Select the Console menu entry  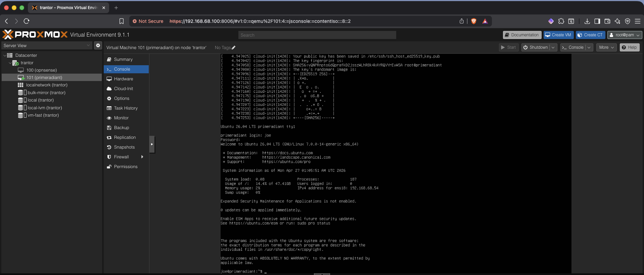[x=126, y=69]
